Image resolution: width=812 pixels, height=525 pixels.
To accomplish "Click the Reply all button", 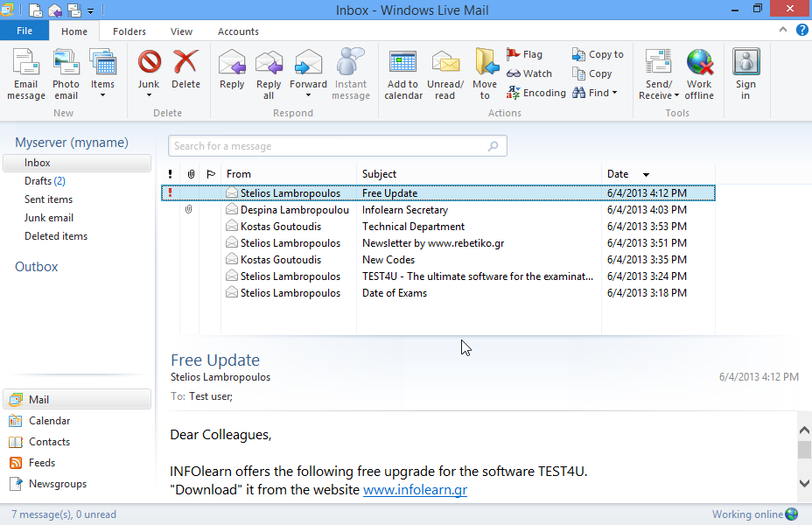I will click(x=269, y=73).
